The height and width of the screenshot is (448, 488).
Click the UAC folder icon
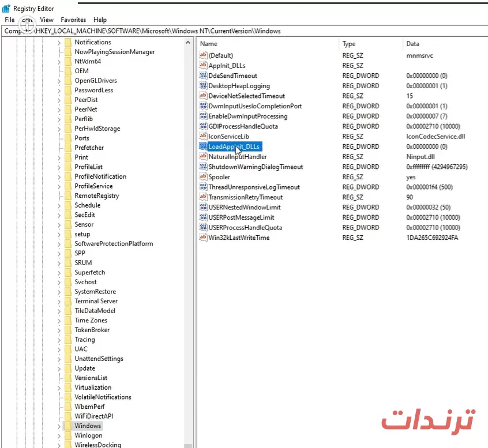pyautogui.click(x=68, y=349)
